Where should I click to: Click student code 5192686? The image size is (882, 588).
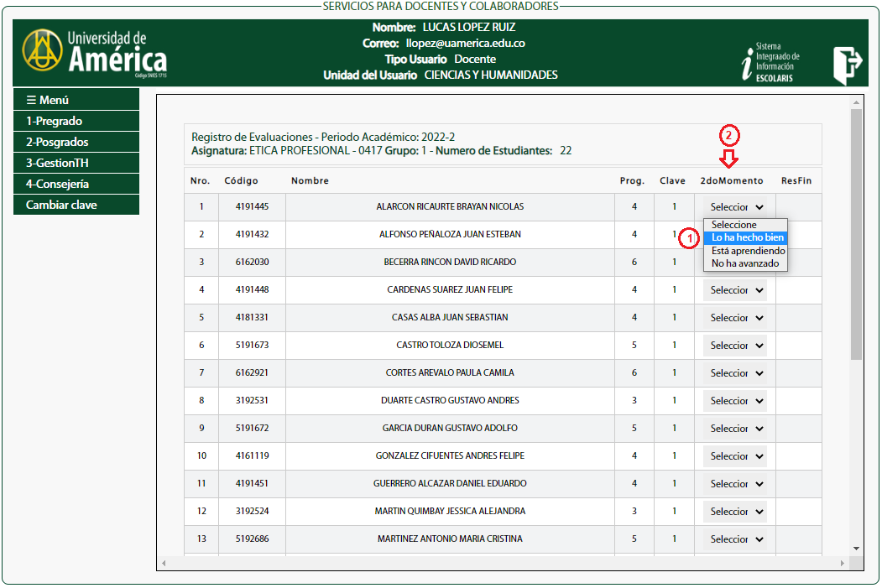pos(252,539)
